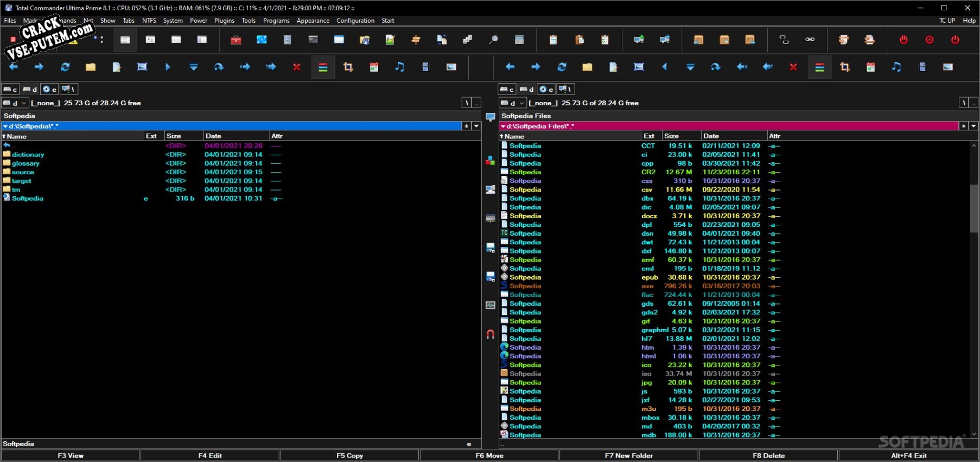Open right panel drive d dropdown

pos(513,103)
